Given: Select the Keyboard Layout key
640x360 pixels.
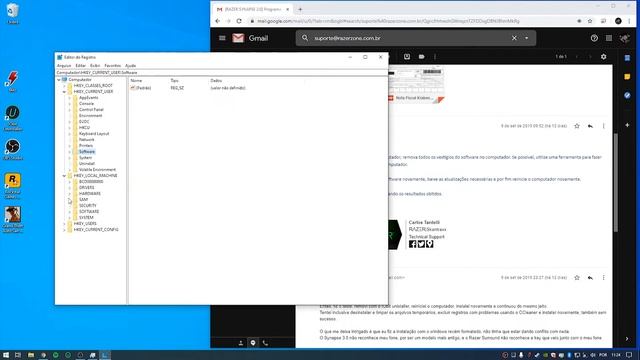Looking at the screenshot, I should (94, 133).
